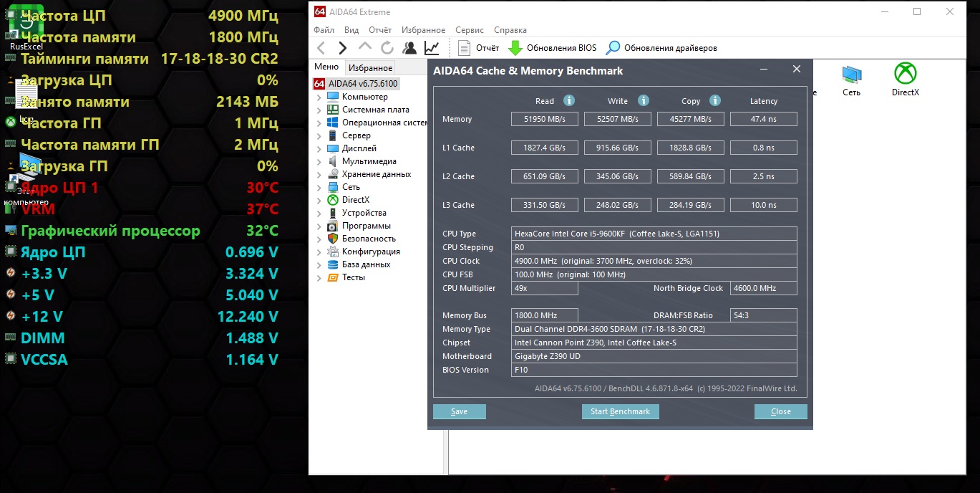Image resolution: width=980 pixels, height=493 pixels.
Task: Expand the Сервер tree node
Action: pos(319,135)
